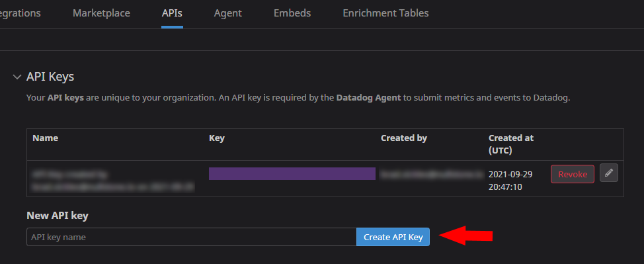The image size is (644, 264).
Task: Click Create API Key button
Action: [x=393, y=237]
